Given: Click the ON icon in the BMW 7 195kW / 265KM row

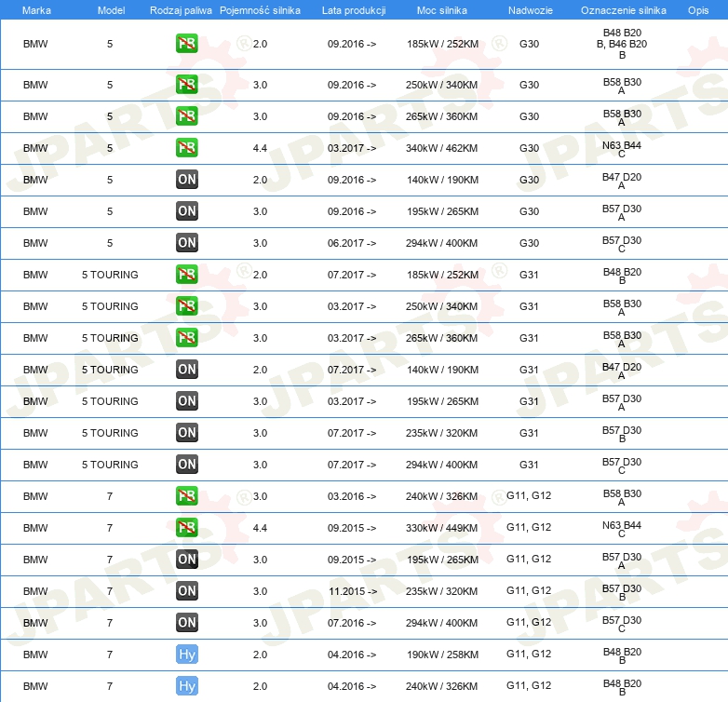Looking at the screenshot, I should tap(186, 559).
